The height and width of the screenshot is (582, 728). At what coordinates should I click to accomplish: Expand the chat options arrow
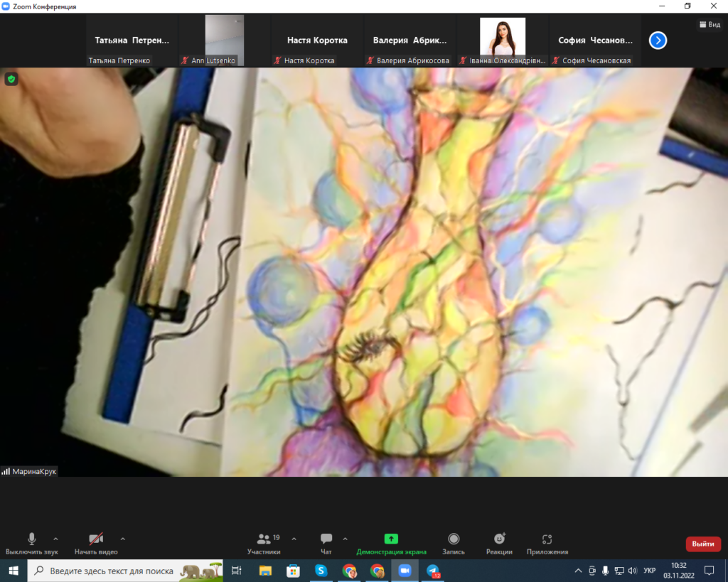tap(346, 538)
